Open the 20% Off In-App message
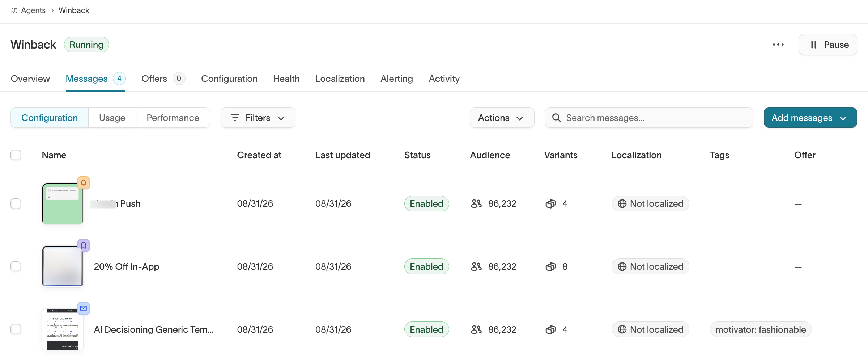Image resolution: width=868 pixels, height=362 pixels. pyautogui.click(x=127, y=266)
